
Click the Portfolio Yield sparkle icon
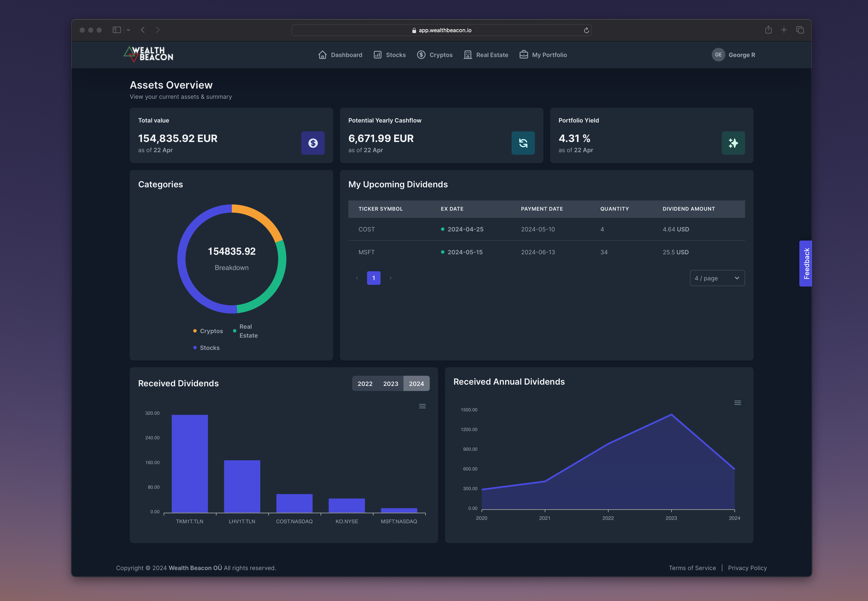point(733,143)
